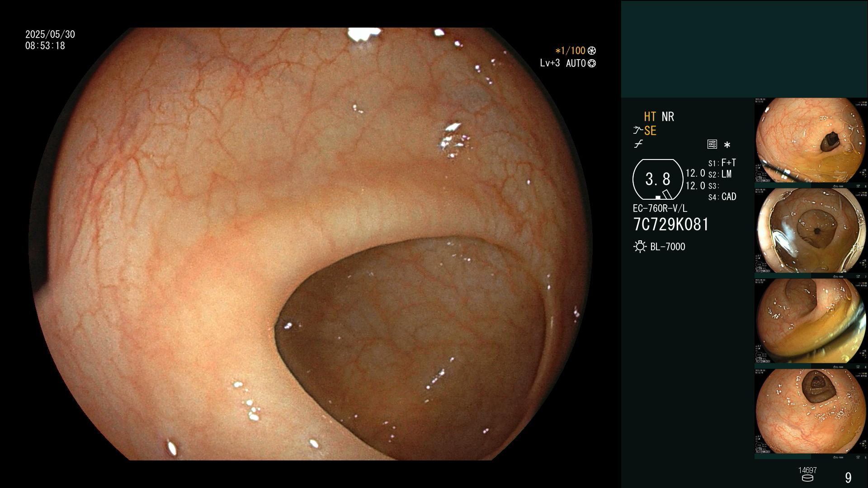The image size is (868, 488).
Task: Click the image counter number 9
Action: click(848, 478)
